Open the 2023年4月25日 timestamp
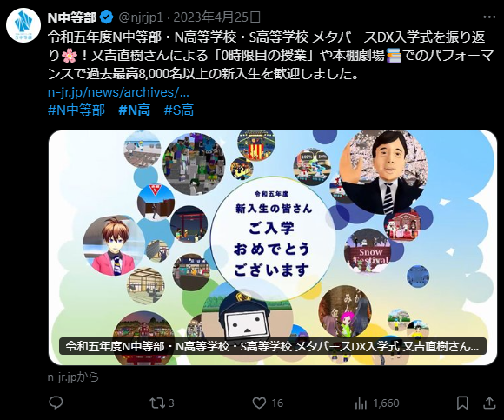This screenshot has height=420, width=504. point(217,17)
